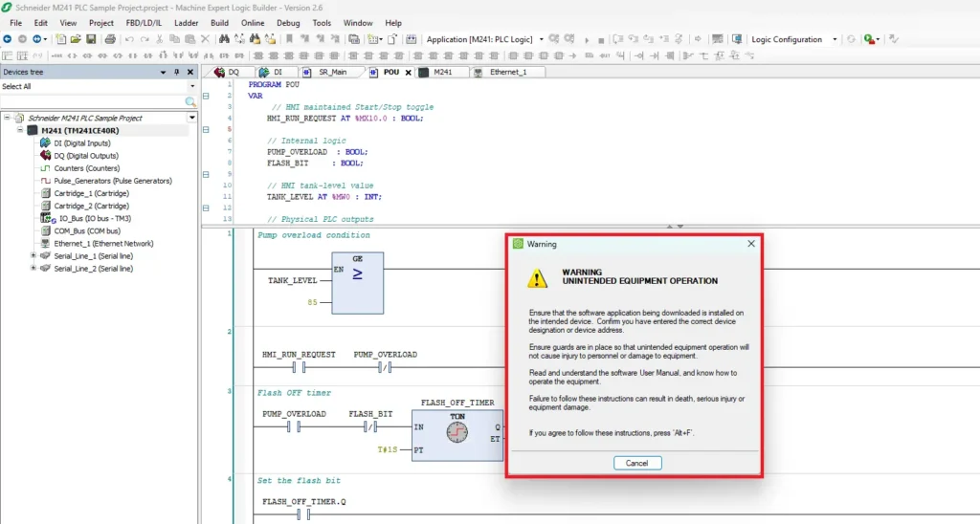
Task: Select Counters (Counters) in device tree
Action: [x=86, y=168]
